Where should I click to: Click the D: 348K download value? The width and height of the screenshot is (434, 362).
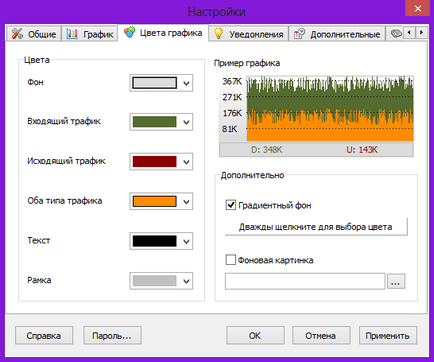click(267, 150)
